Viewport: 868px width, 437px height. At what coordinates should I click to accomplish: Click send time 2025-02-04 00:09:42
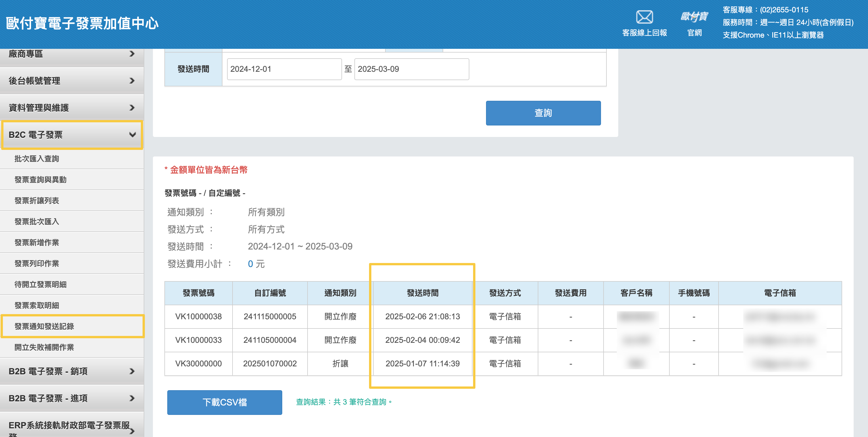tap(423, 340)
